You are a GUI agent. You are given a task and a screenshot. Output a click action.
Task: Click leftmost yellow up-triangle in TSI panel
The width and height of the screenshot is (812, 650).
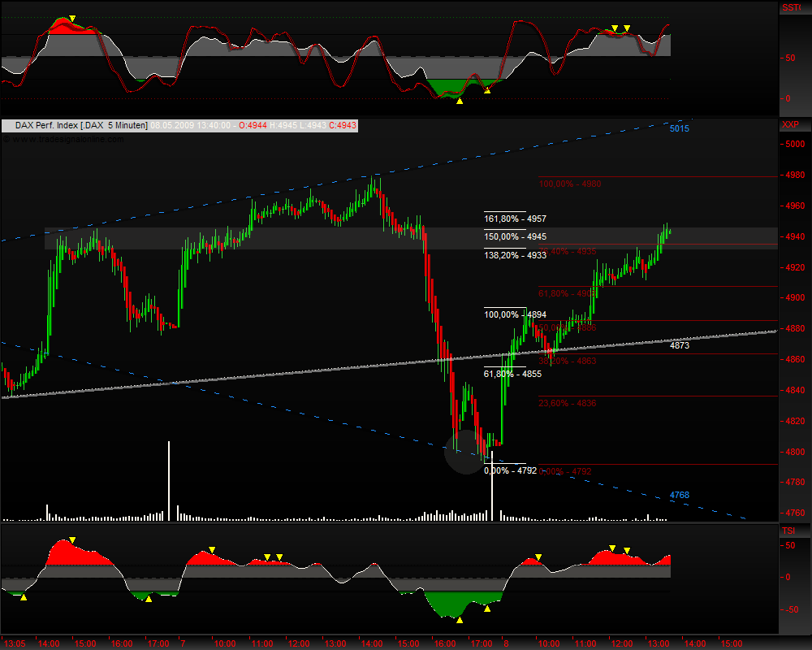(x=24, y=597)
